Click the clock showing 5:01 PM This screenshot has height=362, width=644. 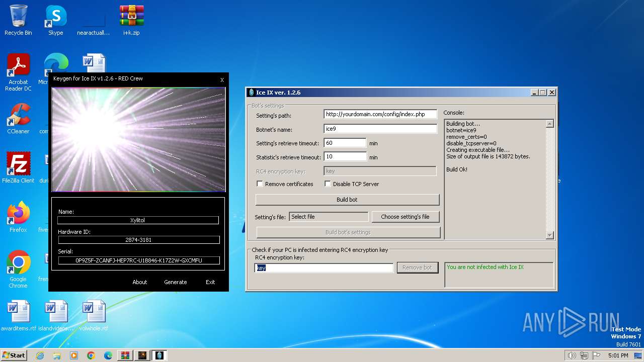coord(617,355)
